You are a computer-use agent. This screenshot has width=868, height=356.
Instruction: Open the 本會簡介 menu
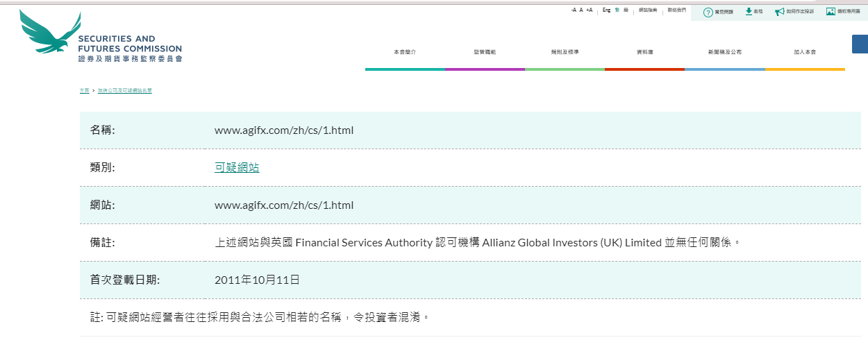[x=405, y=52]
